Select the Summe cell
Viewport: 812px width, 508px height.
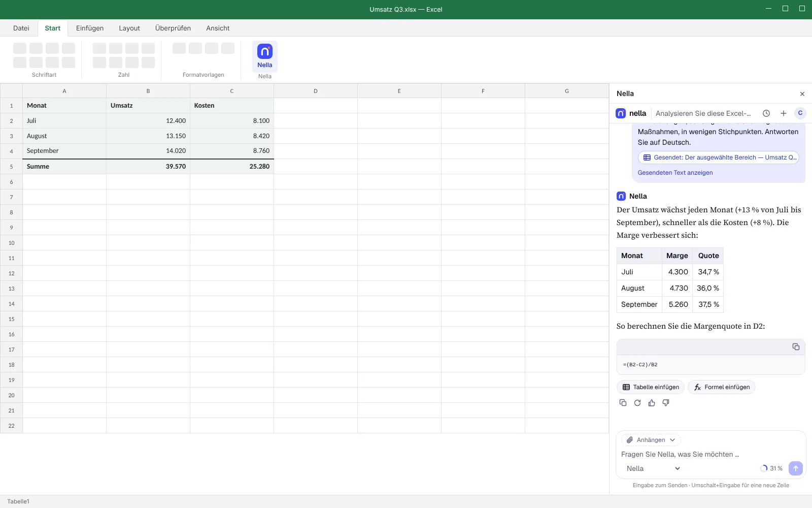tap(64, 167)
